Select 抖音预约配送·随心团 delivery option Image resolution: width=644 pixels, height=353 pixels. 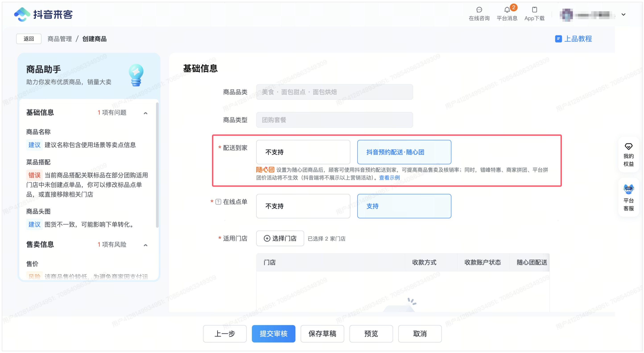[x=404, y=152]
